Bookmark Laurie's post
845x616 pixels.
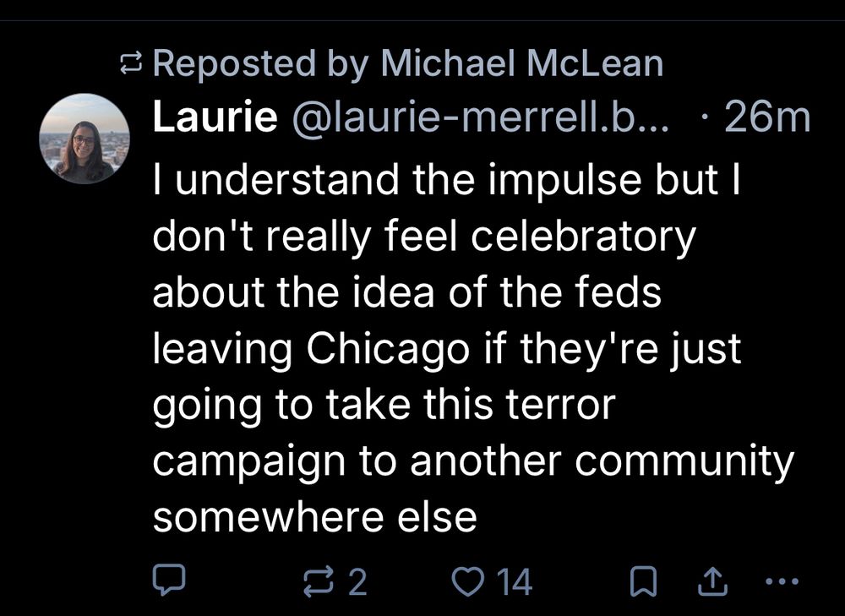tap(643, 581)
